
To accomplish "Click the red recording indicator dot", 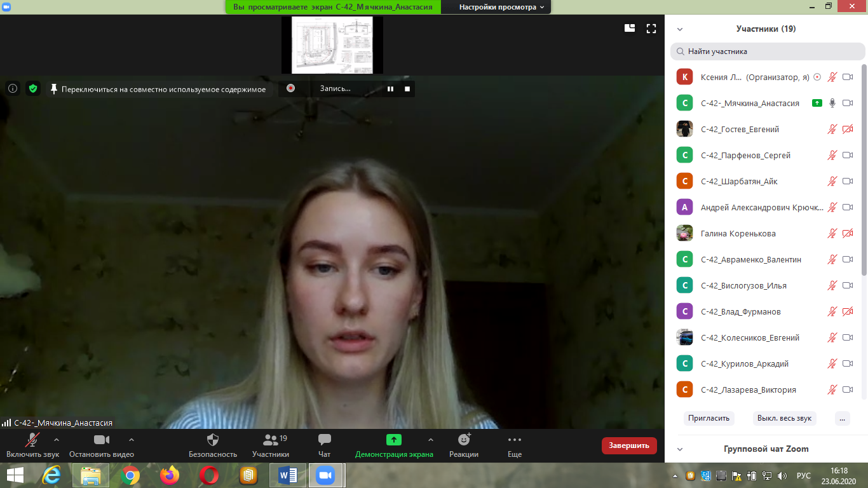I will pos(290,89).
